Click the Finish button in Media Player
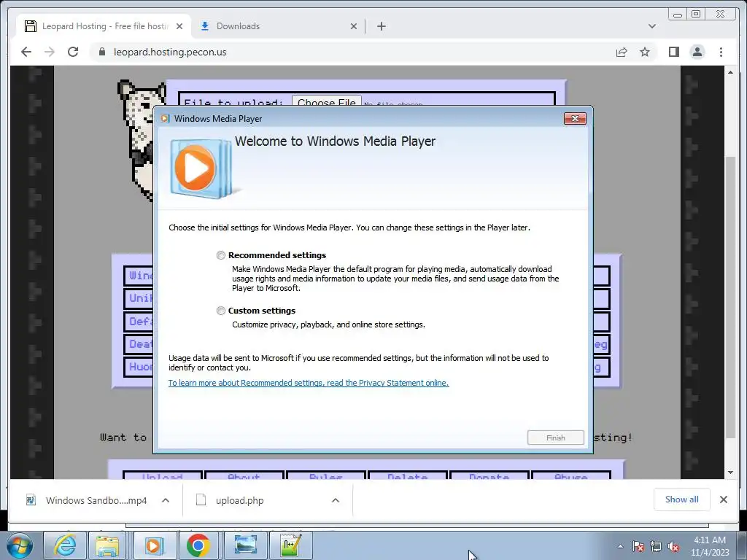This screenshot has width=747, height=560. (x=555, y=437)
